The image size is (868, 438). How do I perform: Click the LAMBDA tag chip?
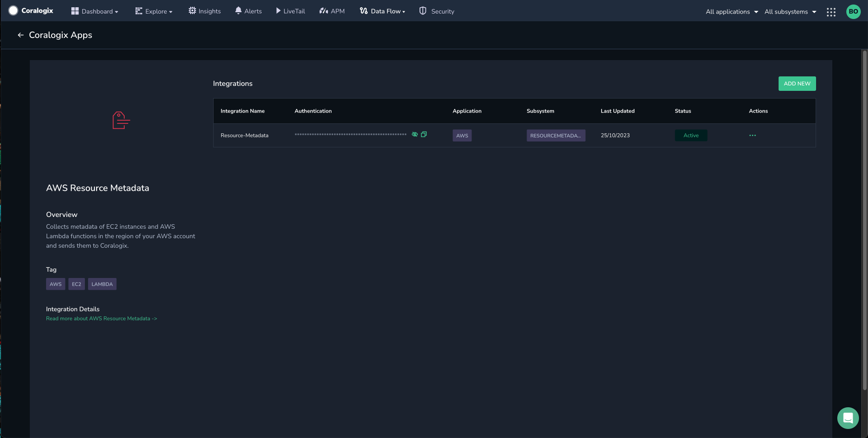coord(102,284)
